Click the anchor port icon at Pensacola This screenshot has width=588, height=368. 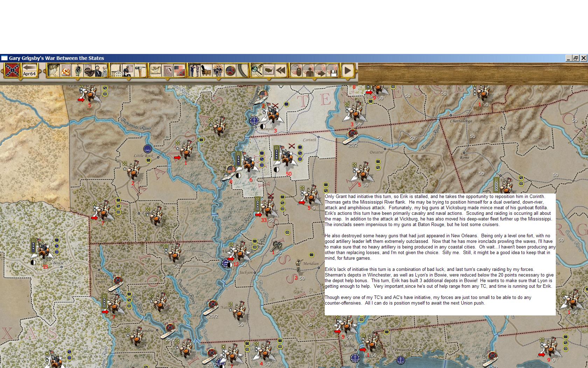400,360
